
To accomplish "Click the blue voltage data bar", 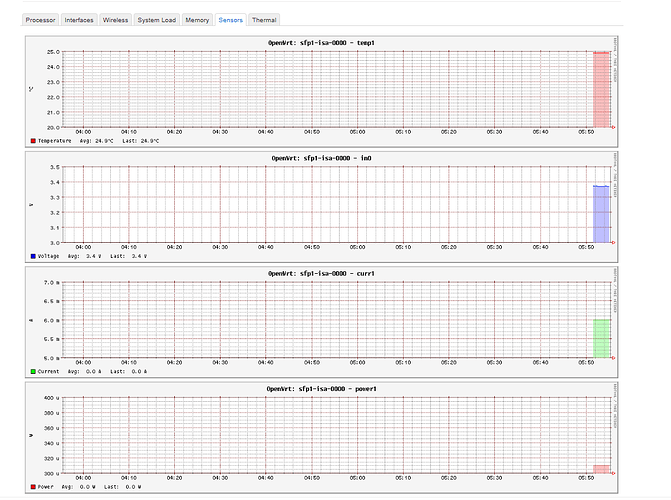I will 601,214.
